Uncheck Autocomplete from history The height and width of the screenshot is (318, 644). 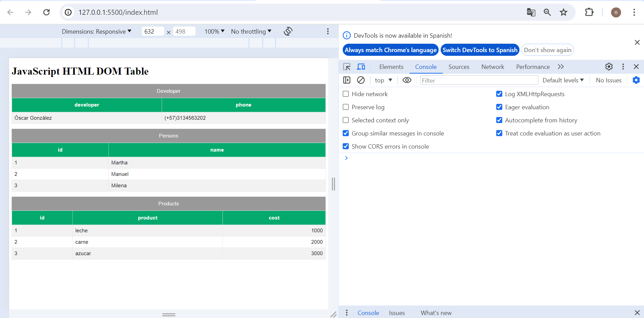499,120
